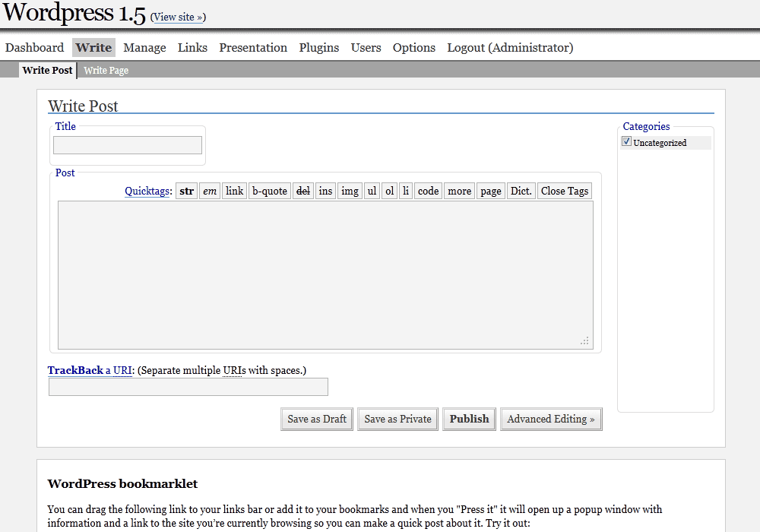Viewport: 760px width, 532px height.
Task: Click the WordPress bookmarklet heading
Action: (x=122, y=483)
